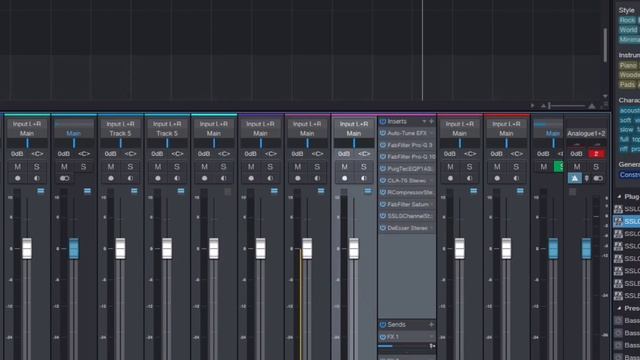Screen dimensions: 640x360
Task: Open the Auto-Tune EFX insert
Action: click(407, 133)
